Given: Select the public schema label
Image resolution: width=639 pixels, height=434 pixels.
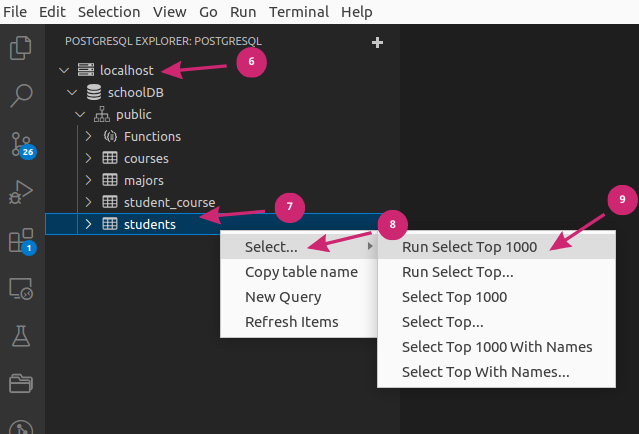Looking at the screenshot, I should point(134,115).
